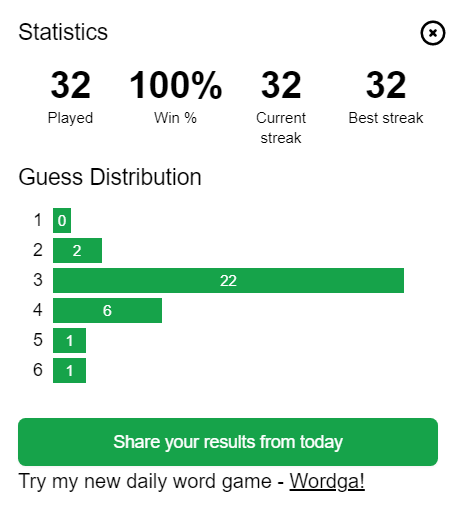Click the Best streak number
Viewport: 464px width, 514px height.
pos(386,85)
